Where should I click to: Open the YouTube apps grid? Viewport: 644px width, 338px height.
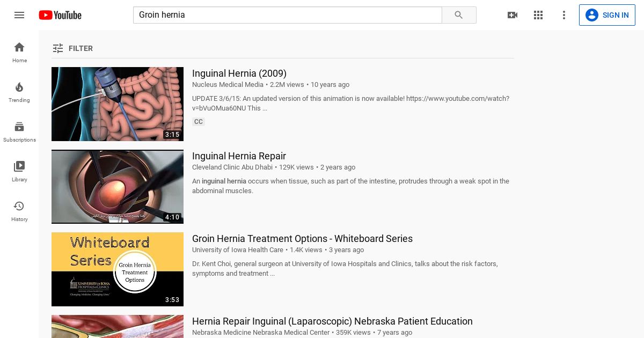tap(538, 15)
